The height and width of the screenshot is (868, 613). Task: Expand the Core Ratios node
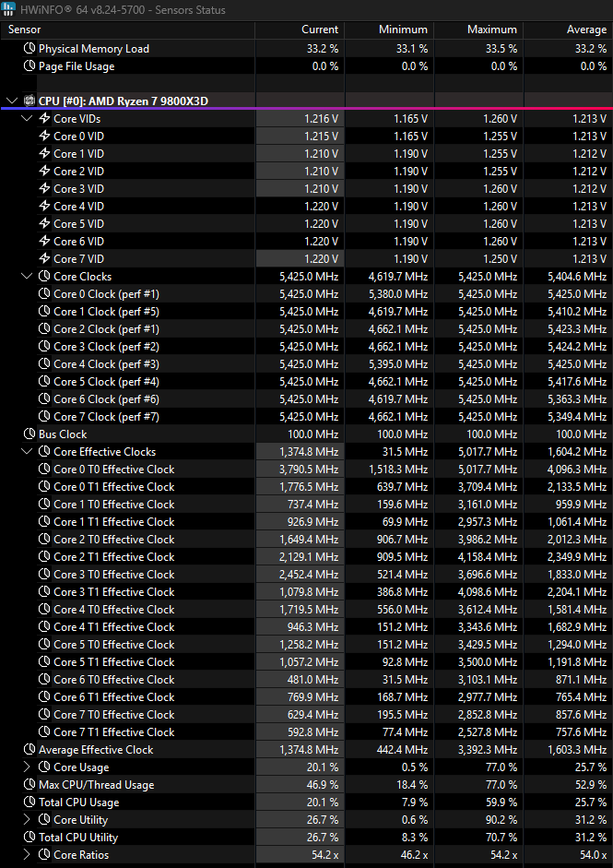tap(27, 855)
